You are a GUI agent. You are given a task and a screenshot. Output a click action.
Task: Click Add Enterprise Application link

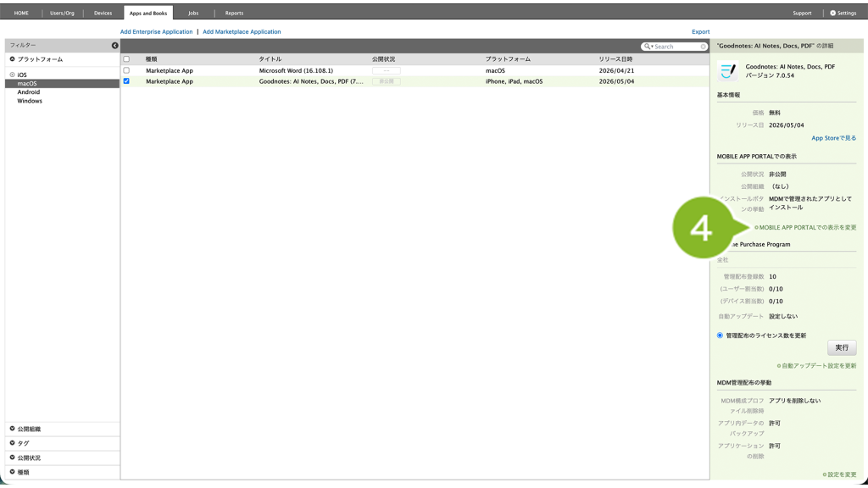coord(157,31)
